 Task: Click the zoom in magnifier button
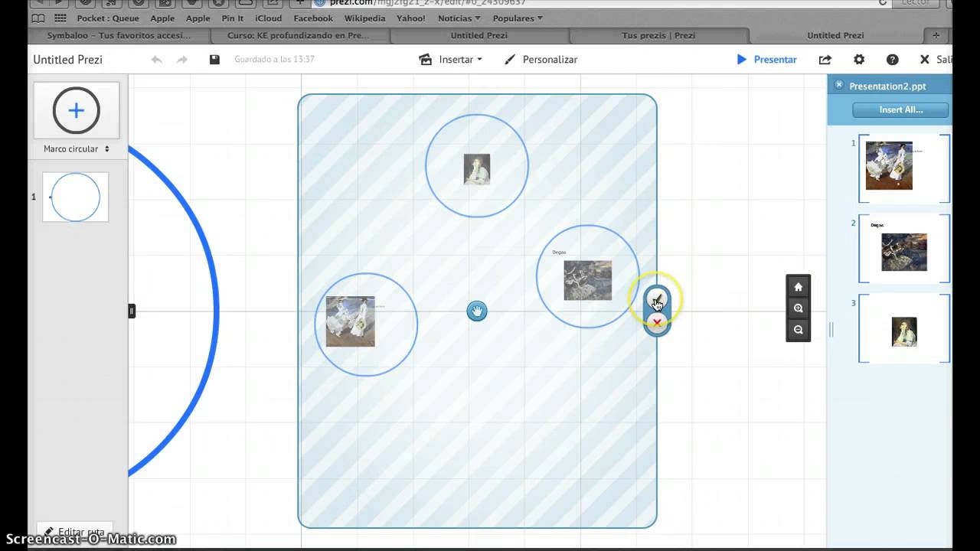798,308
